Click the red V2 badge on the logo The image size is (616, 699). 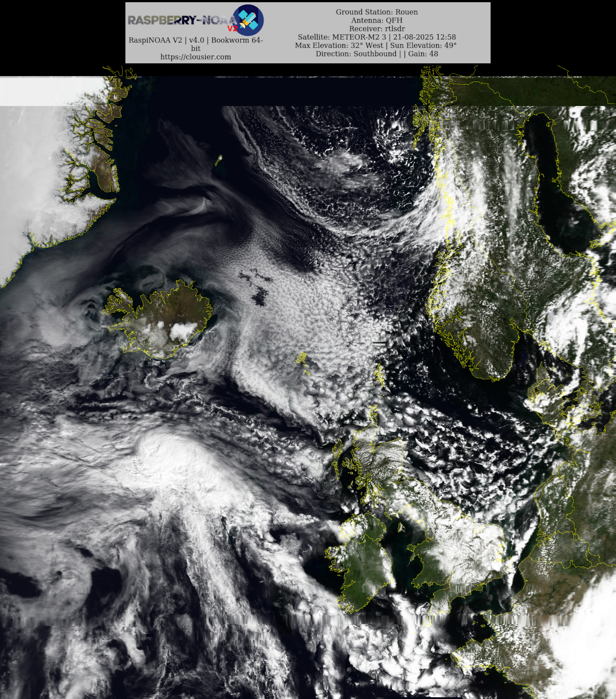click(x=232, y=29)
